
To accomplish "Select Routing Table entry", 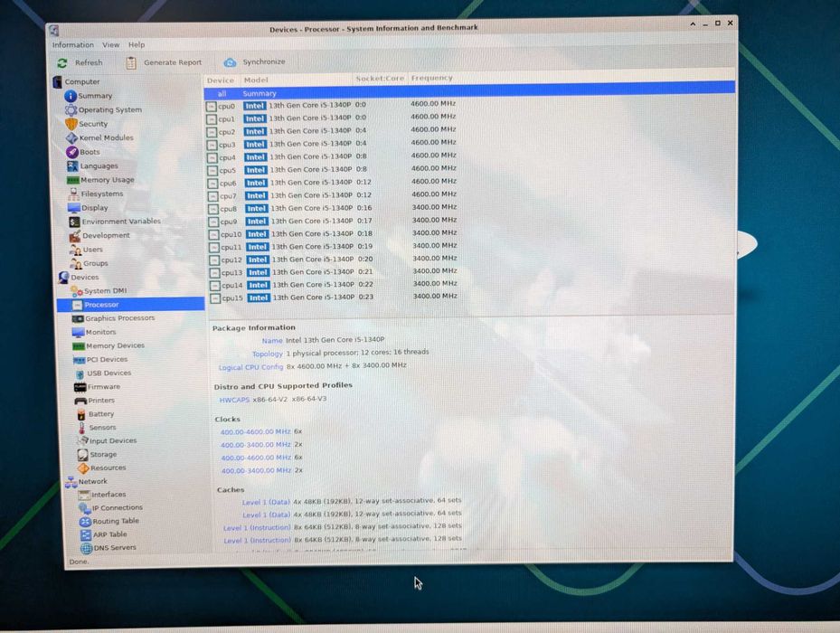I will [109, 521].
